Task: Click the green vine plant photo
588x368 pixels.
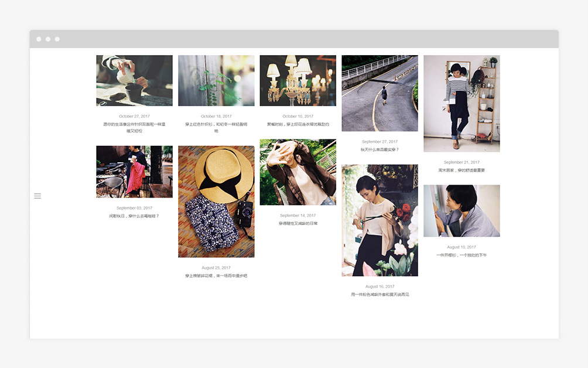Action: point(216,80)
